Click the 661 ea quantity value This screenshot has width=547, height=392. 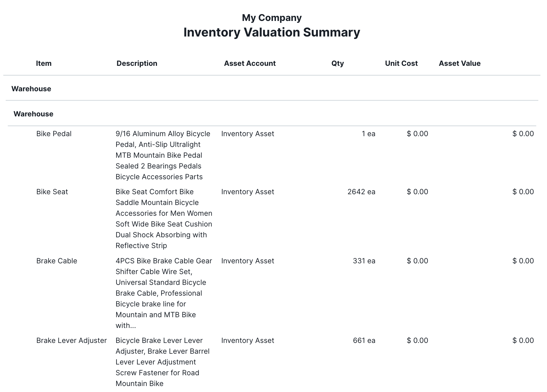(364, 341)
